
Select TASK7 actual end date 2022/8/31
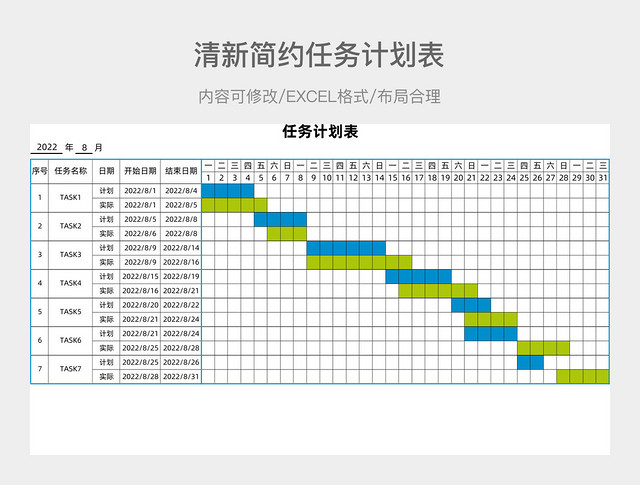(x=181, y=376)
